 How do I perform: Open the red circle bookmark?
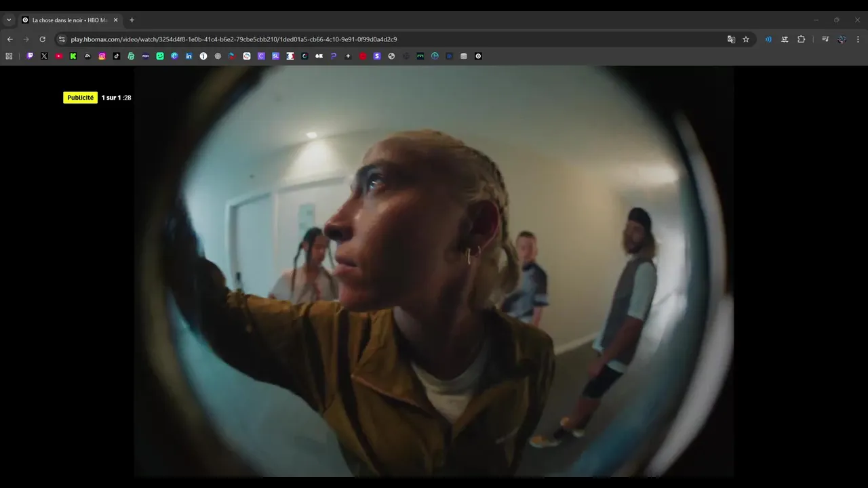click(x=363, y=56)
